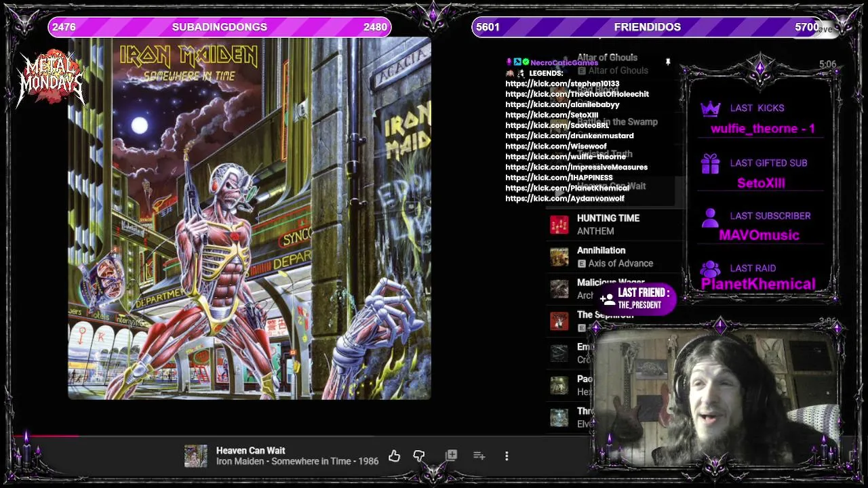The height and width of the screenshot is (488, 868).
Task: Click the Metal Mondays logo
Action: [51, 78]
